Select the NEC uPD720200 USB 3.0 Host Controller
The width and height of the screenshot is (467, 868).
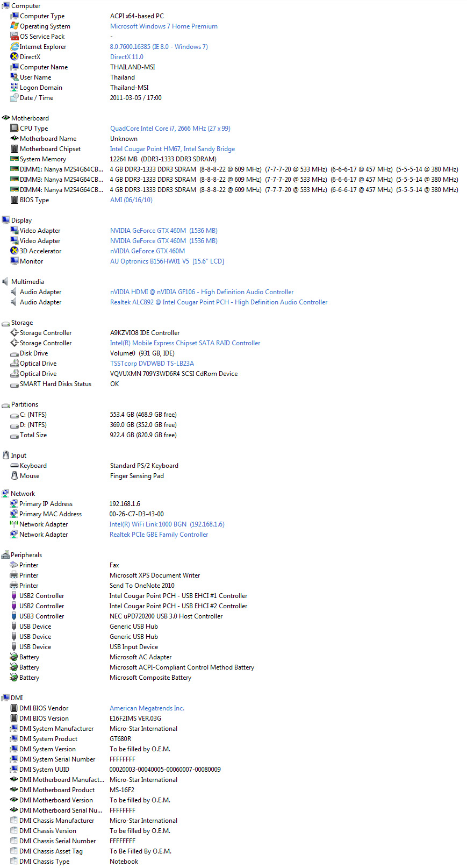click(166, 616)
